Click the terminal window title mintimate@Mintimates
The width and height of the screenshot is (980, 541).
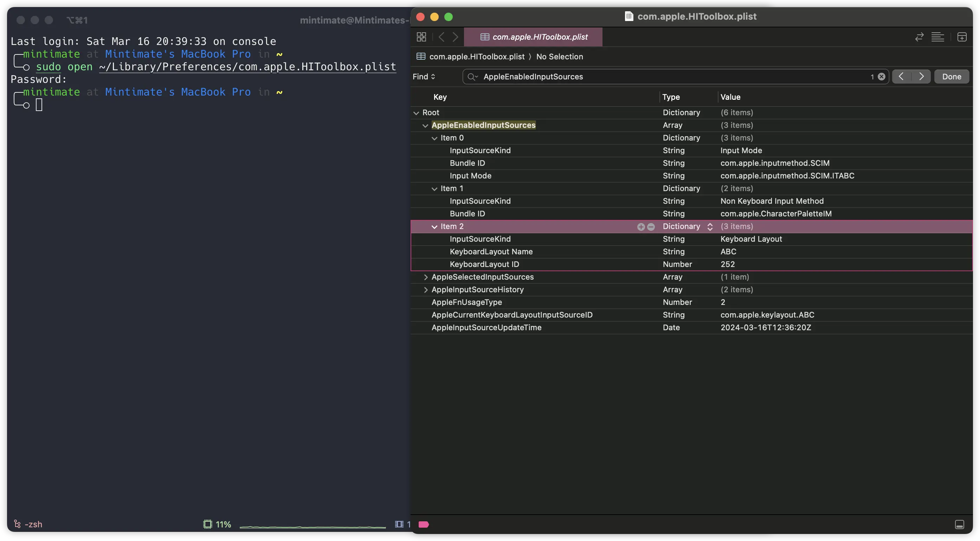(355, 20)
